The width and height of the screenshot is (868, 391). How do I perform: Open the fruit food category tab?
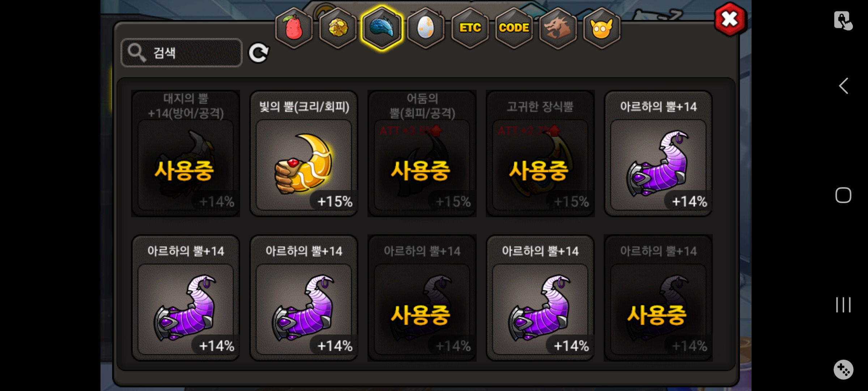tap(294, 28)
